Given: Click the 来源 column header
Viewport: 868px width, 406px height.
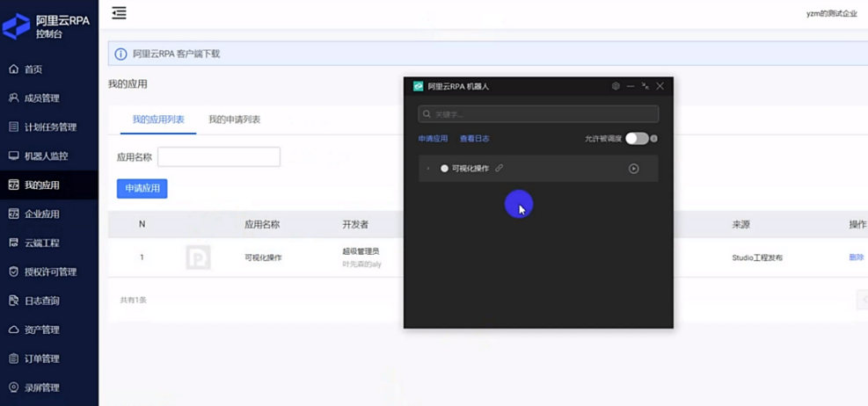Looking at the screenshot, I should 740,225.
